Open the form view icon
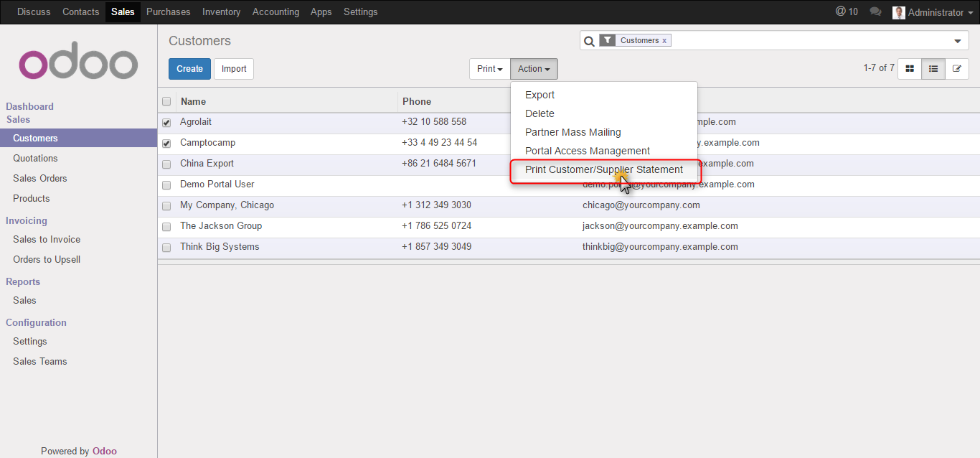Image resolution: width=980 pixels, height=458 pixels. (956, 69)
